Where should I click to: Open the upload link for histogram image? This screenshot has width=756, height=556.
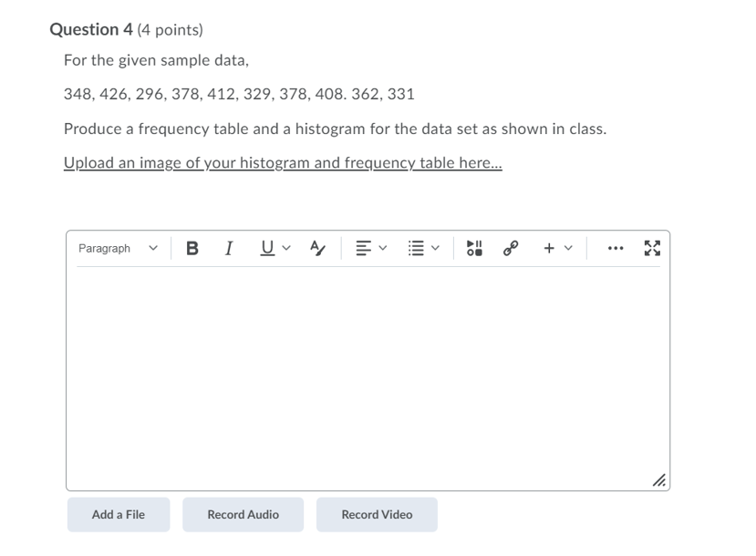281,162
